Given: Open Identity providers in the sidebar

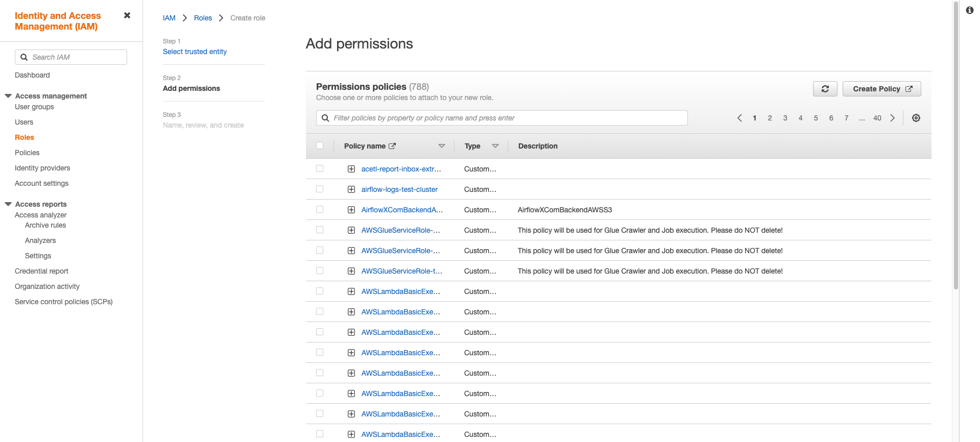Looking at the screenshot, I should [x=42, y=168].
